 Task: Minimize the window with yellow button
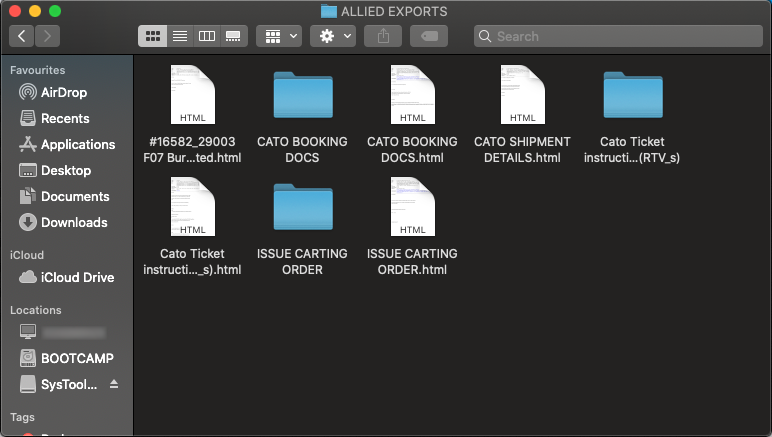point(35,11)
